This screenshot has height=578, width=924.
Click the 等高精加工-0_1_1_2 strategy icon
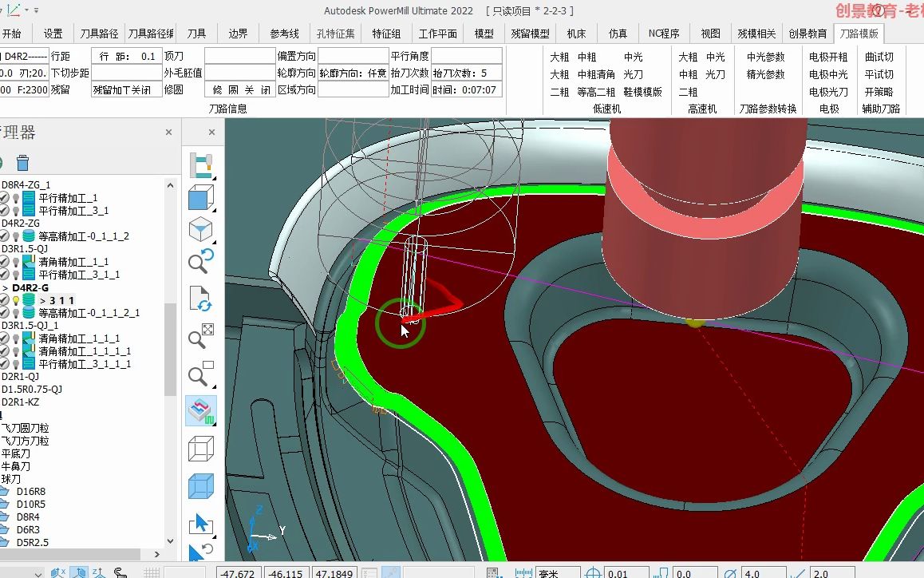tap(29, 236)
